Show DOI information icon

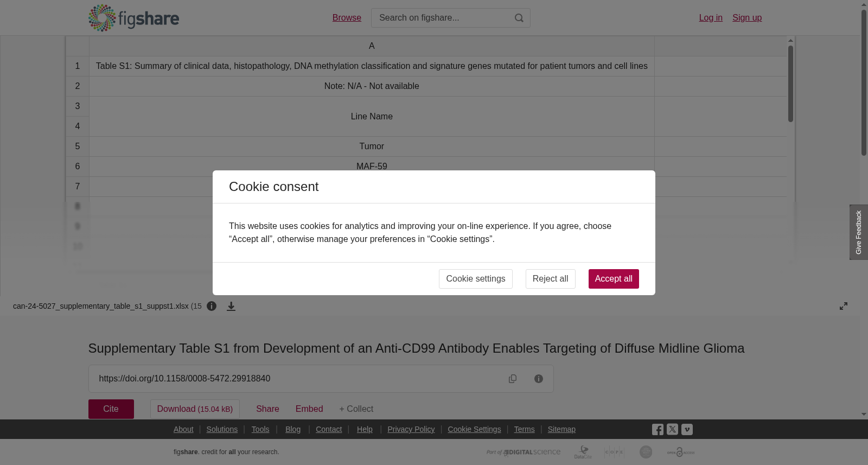pos(539,379)
